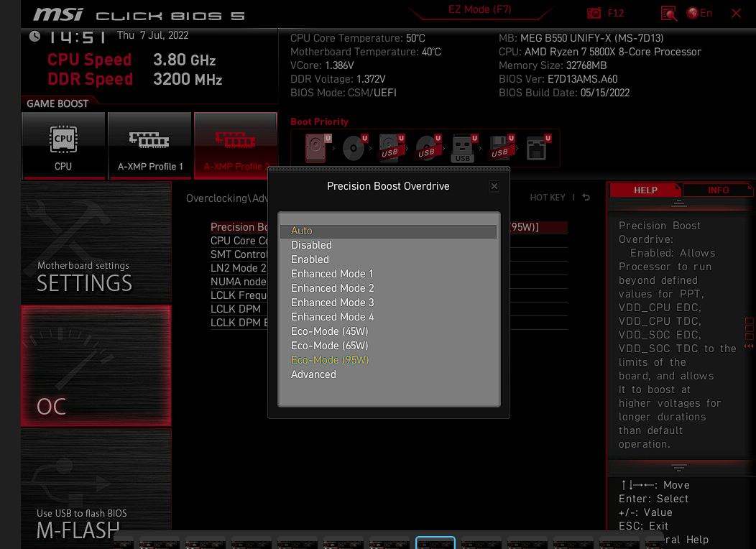Viewport: 756px width, 549px height.
Task: Click the DDR Speed 3200 MHz value
Action: click(188, 80)
